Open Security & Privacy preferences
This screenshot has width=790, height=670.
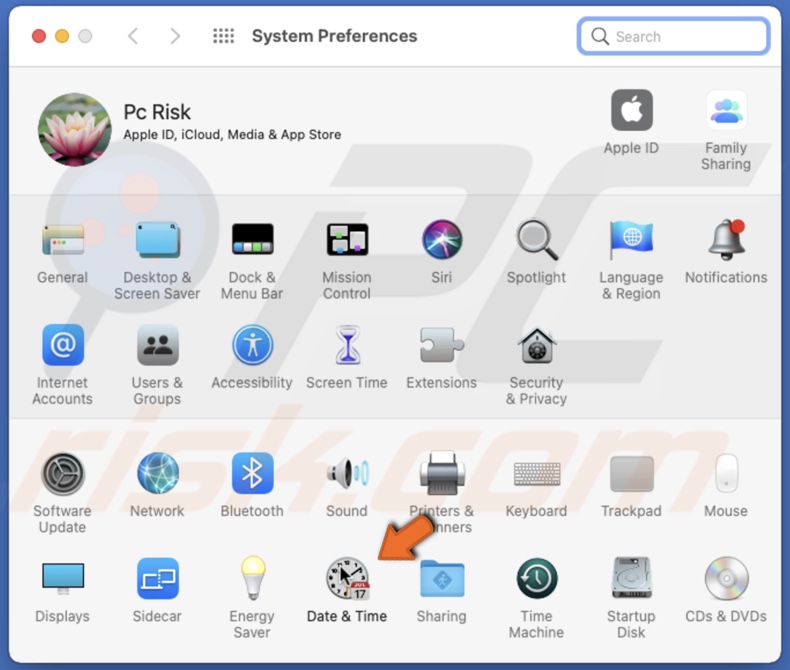click(537, 346)
